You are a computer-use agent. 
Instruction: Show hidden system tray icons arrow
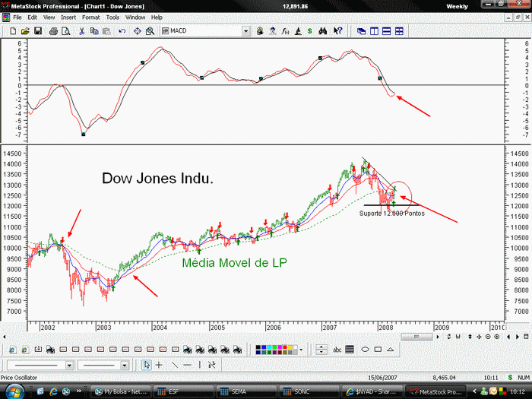pyautogui.click(x=474, y=391)
